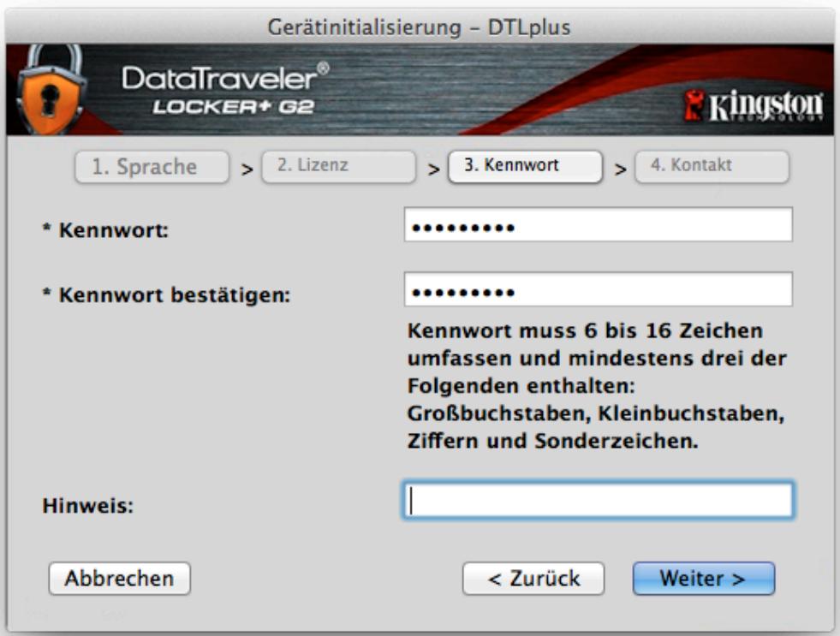
Task: Click the 'Hinweis:' label
Action: 88,505
